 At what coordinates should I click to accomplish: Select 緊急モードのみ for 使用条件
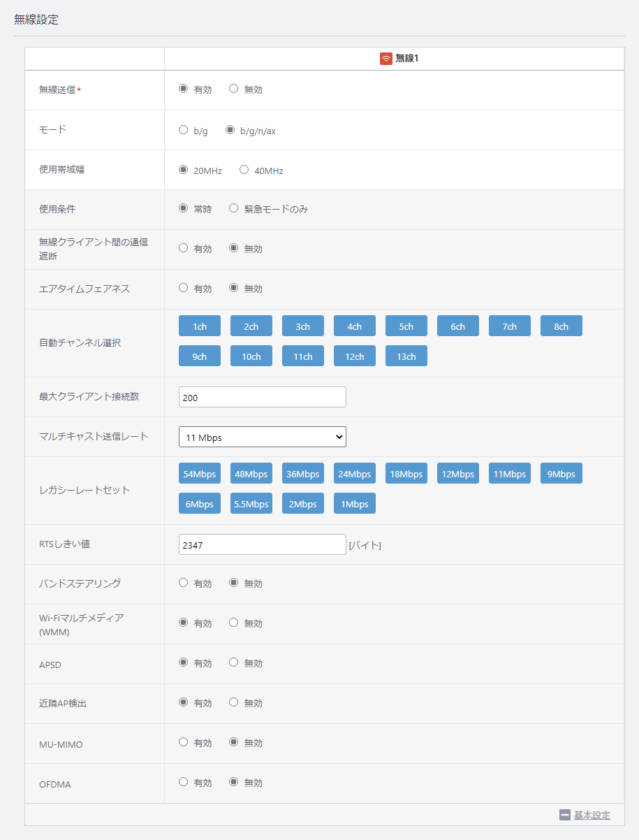[x=234, y=208]
